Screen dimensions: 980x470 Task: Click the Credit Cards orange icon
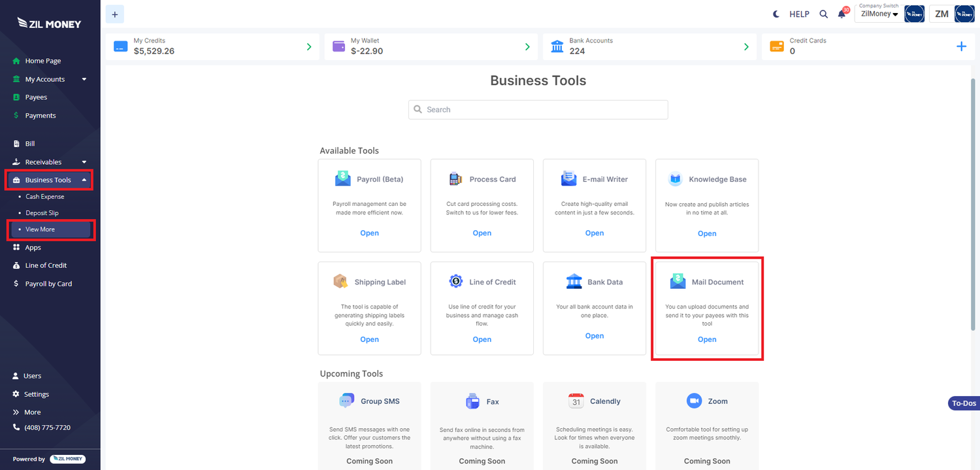tap(776, 47)
